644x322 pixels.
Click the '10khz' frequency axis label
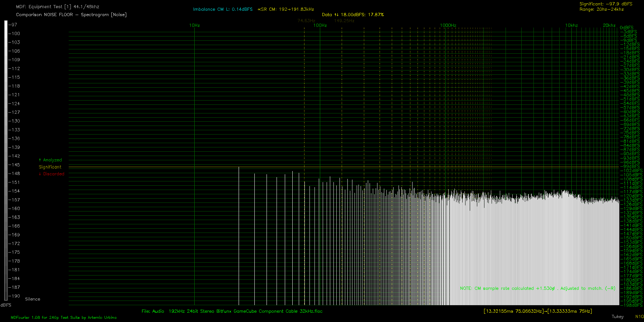pyautogui.click(x=571, y=25)
